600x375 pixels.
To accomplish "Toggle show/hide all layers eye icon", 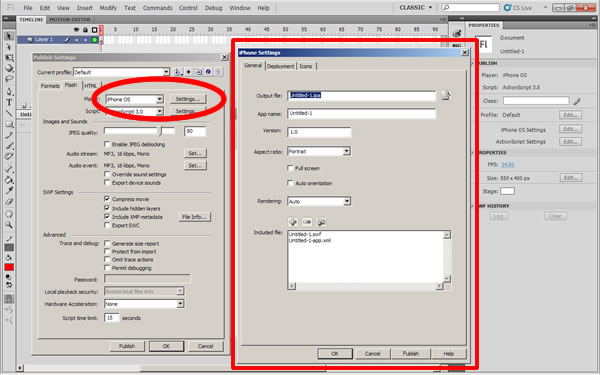I will click(x=76, y=30).
